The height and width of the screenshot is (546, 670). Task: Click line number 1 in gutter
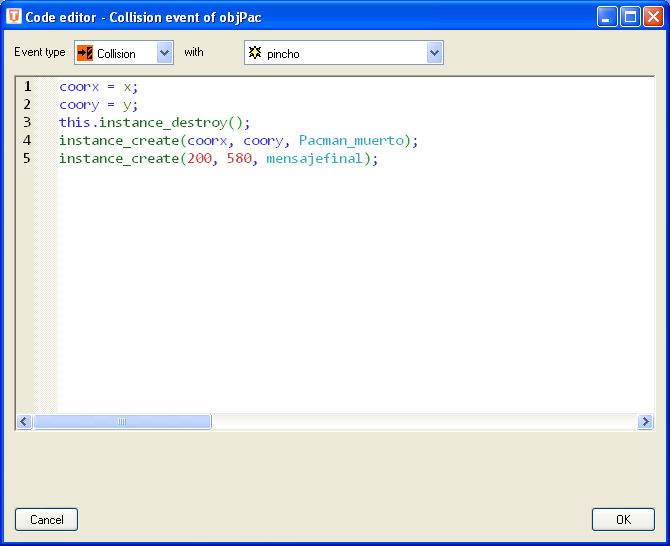[27, 86]
